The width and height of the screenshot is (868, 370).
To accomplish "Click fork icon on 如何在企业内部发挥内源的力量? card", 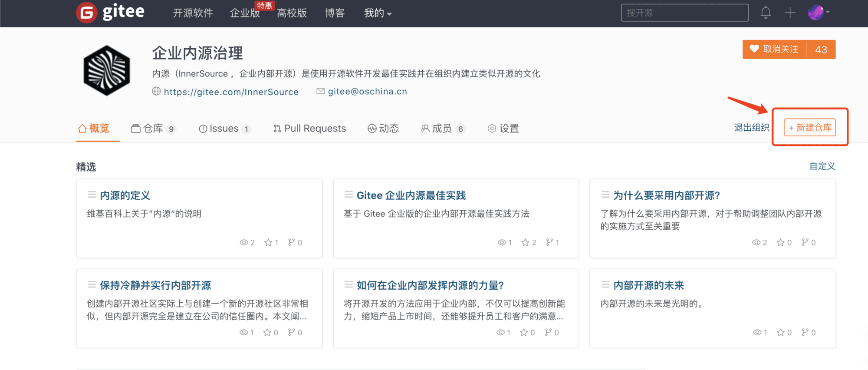I will coord(549,332).
